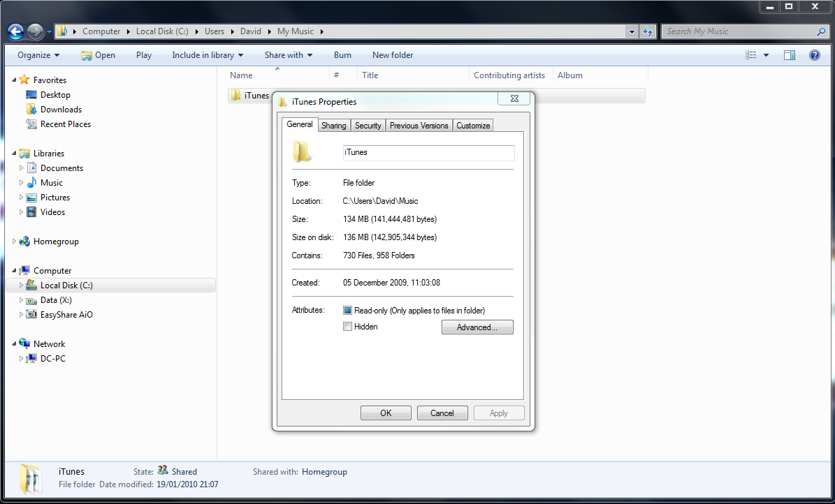This screenshot has width=835, height=504.
Task: Click the Change your view icon
Action: 751,55
